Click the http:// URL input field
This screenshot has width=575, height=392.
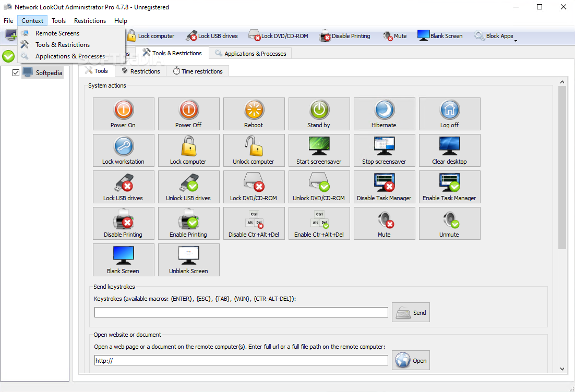(241, 360)
